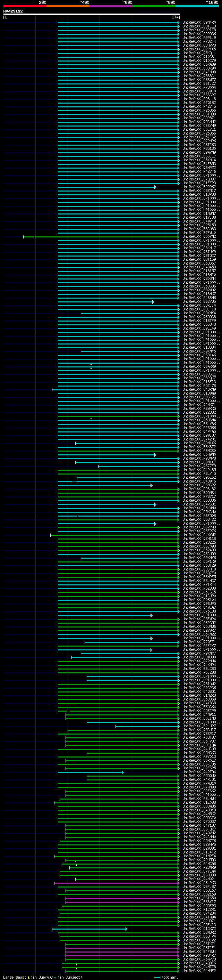Open UniRef100_A7PMP6 hit
222x980 pixels.
[199, 141]
